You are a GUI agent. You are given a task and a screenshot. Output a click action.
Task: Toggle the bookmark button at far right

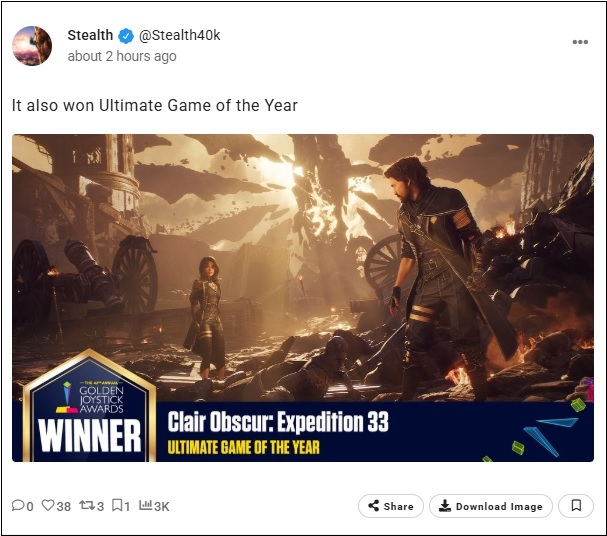click(x=576, y=506)
